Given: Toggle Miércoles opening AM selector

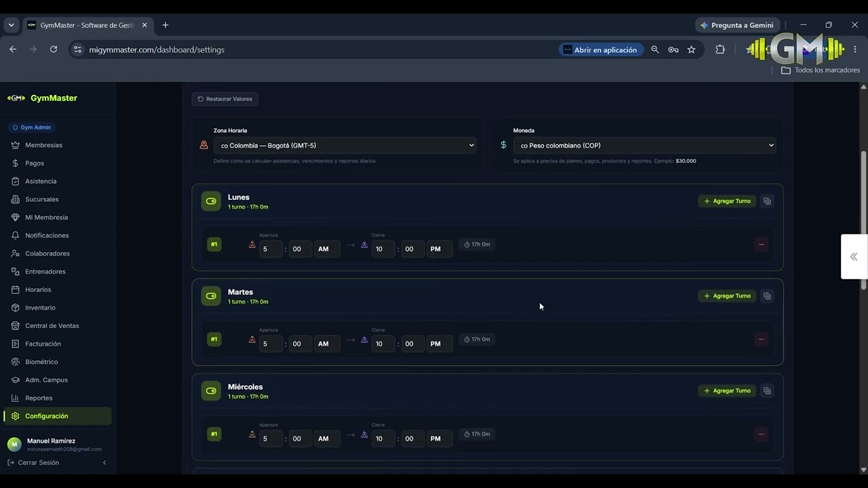Looking at the screenshot, I should 327,439.
